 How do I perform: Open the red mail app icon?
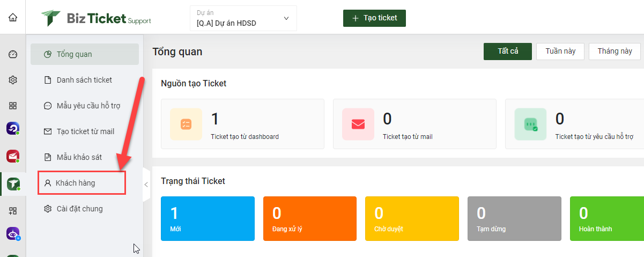13,156
